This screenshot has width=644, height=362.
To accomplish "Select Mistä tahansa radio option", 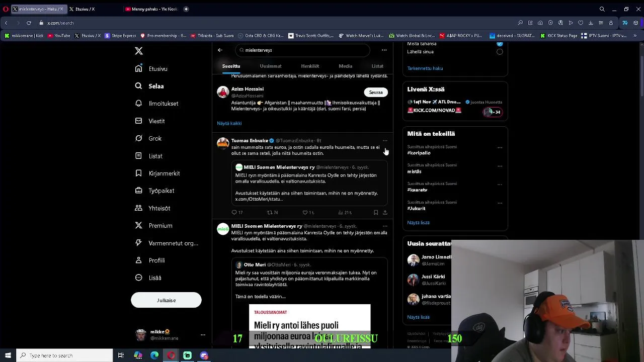I will point(500,44).
